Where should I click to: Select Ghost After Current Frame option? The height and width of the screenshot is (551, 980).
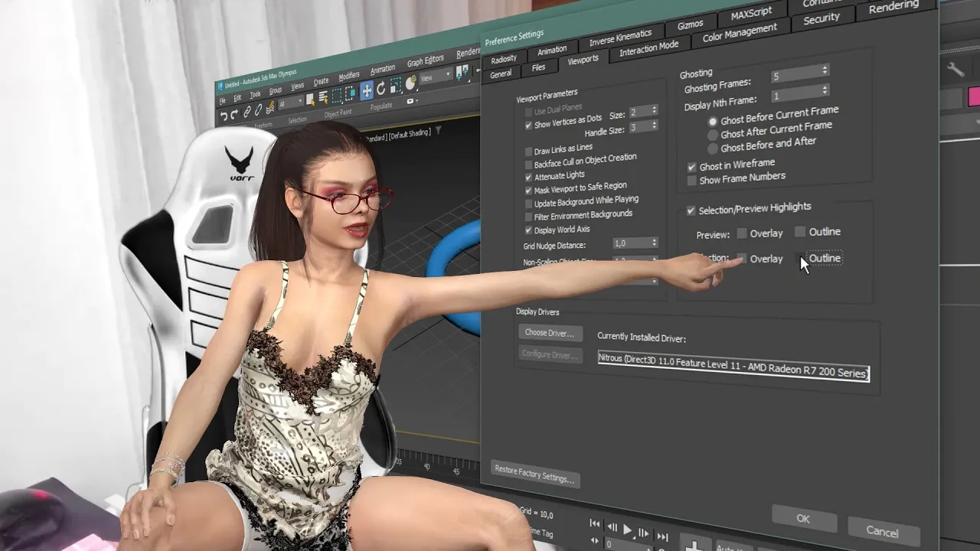(x=713, y=135)
